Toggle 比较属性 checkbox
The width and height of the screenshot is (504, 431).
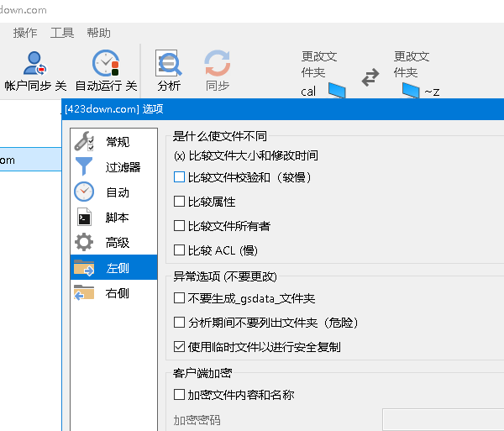[179, 202]
